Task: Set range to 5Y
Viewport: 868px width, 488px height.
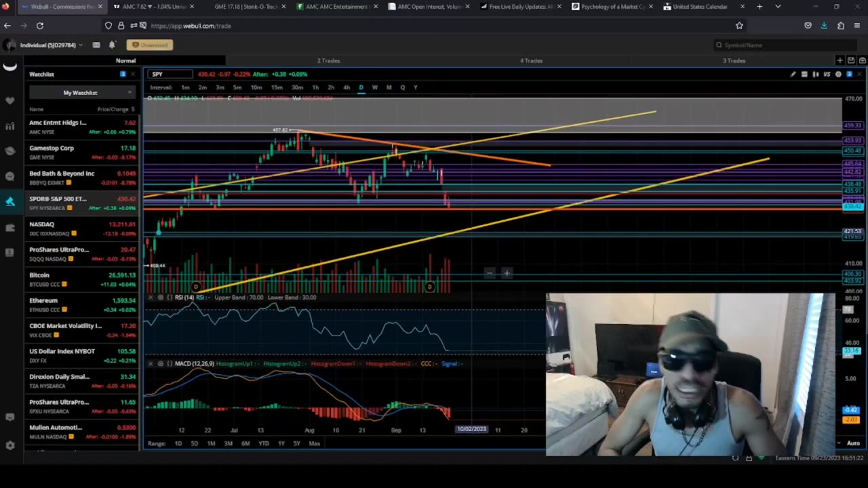Action: (296, 443)
